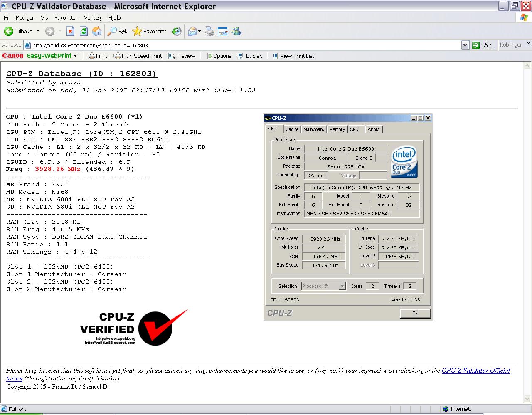Click the page scrollbar up arrow
This screenshot has width=532, height=415.
(x=527, y=66)
